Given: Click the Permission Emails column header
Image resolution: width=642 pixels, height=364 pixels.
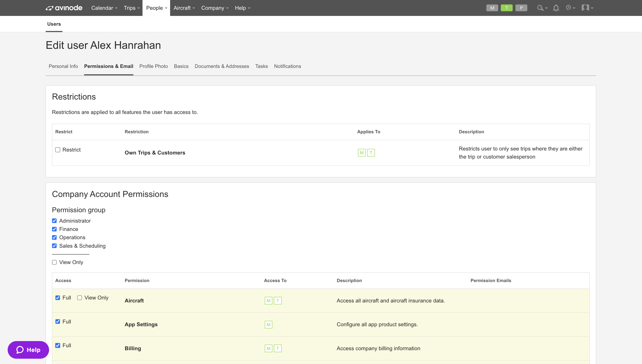Looking at the screenshot, I should pos(491,281).
